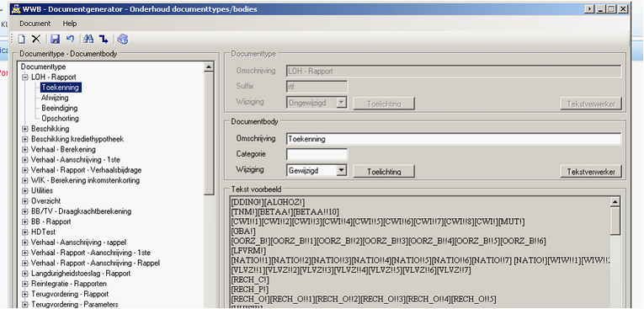644x309 pixels.
Task: Click the Delete (X) toolbar icon
Action: [36, 39]
